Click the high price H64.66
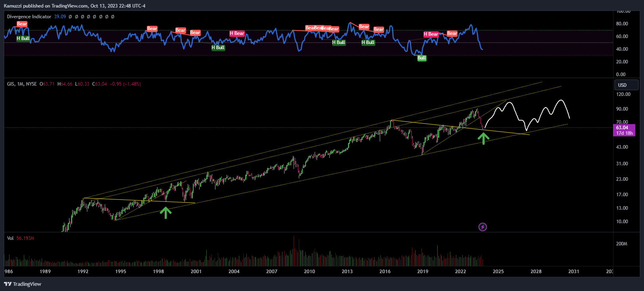Screen dimensions: 644x291 click(65, 84)
